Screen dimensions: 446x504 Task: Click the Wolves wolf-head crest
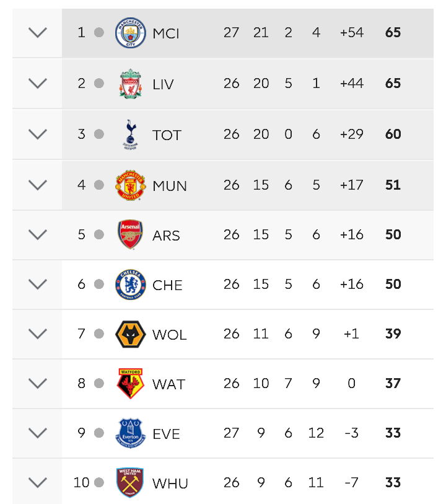130,334
